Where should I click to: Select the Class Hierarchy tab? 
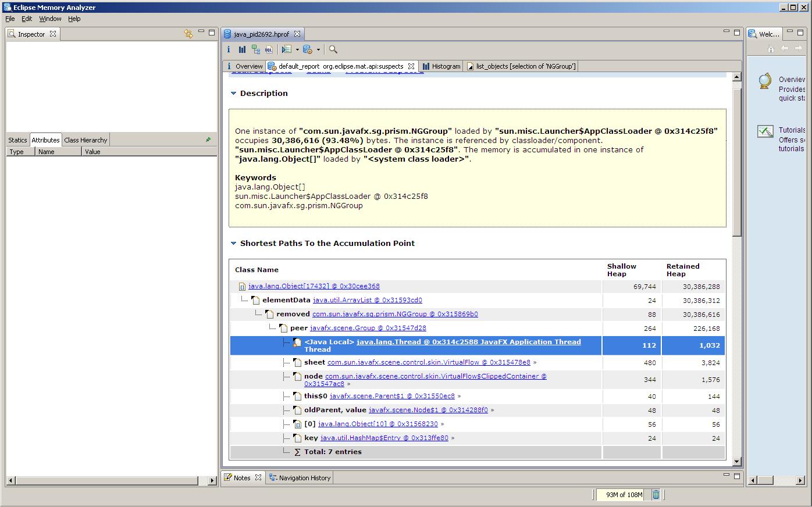pyautogui.click(x=86, y=140)
